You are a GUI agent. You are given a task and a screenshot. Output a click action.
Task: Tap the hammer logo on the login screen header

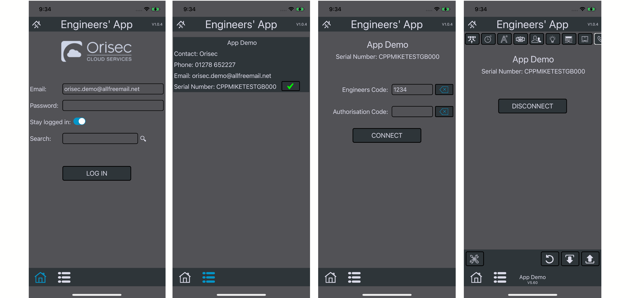(x=36, y=24)
